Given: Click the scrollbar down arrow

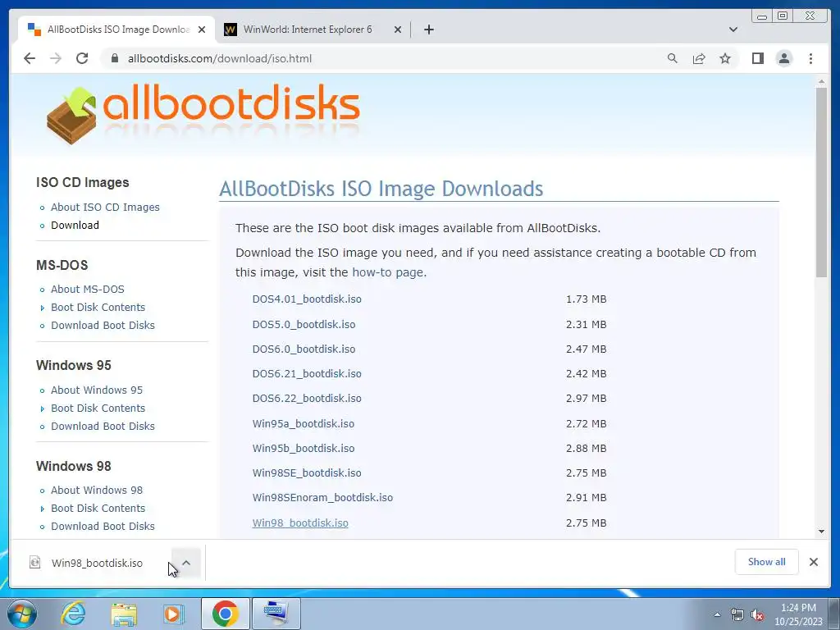Looking at the screenshot, I should pos(821,532).
